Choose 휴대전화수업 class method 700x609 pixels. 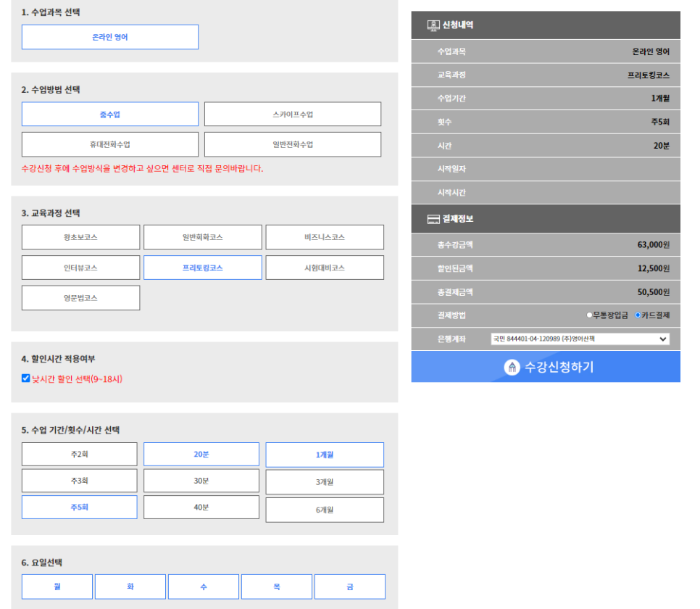tap(110, 144)
